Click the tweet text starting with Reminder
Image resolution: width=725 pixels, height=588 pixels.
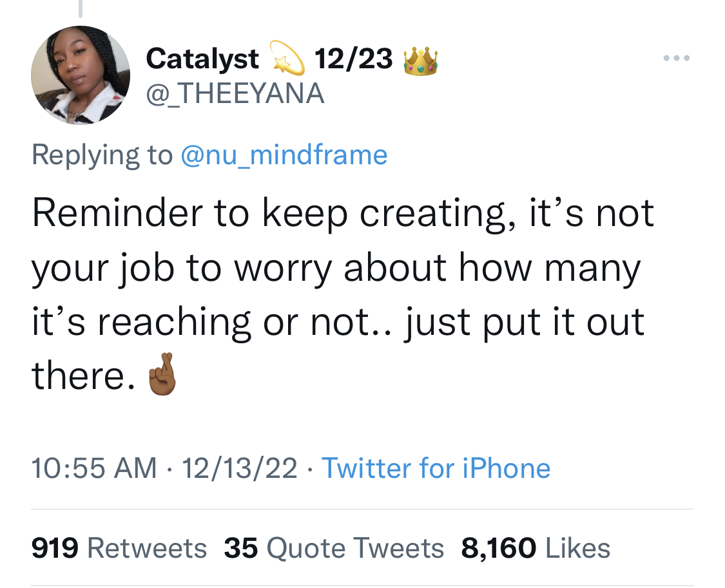[x=342, y=294]
